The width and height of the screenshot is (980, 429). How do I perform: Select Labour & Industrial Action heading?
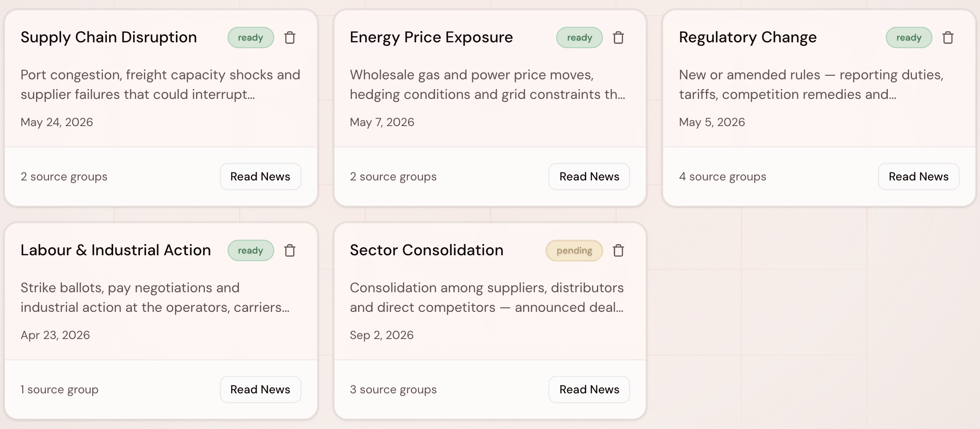pos(116,250)
